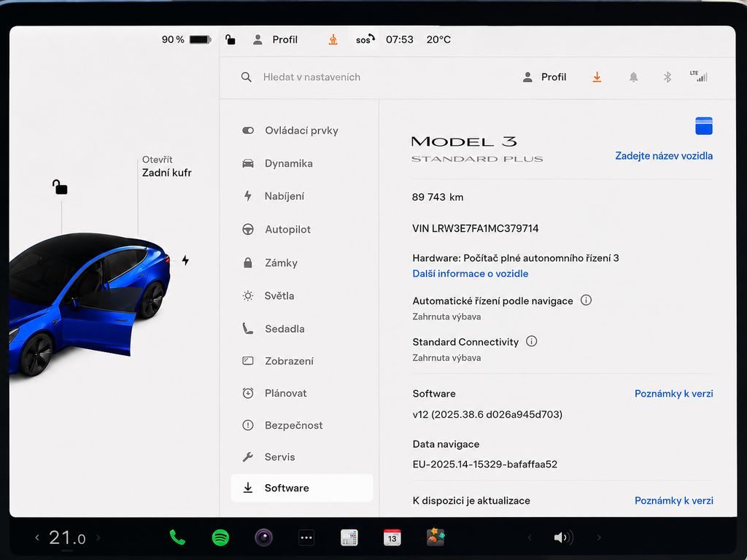Screen dimensions: 747x560
Task: Open the Phone app in the dock
Action: 177,537
